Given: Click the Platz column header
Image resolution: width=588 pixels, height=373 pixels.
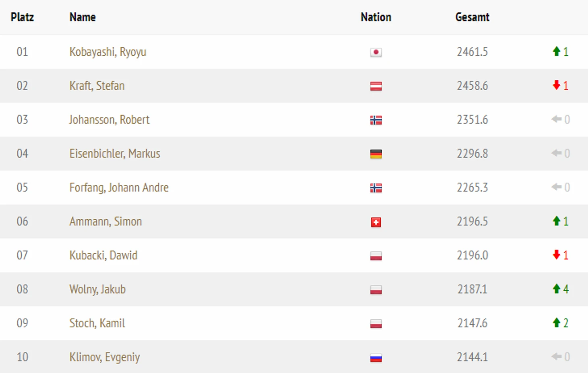Looking at the screenshot, I should 22,17.
